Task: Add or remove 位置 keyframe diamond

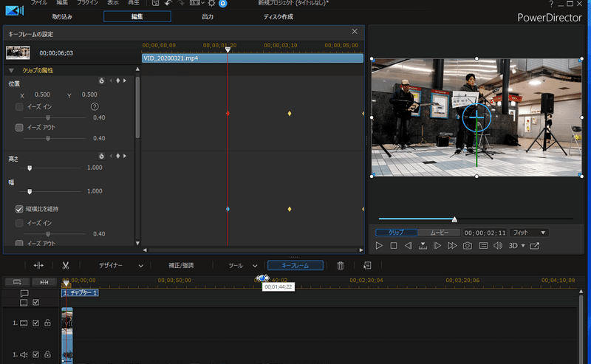Action: point(118,80)
